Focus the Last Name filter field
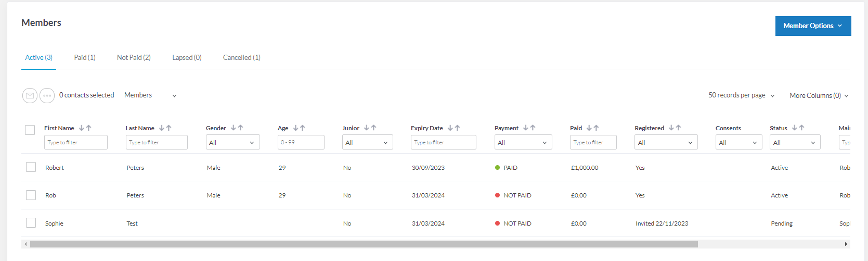 click(x=157, y=142)
